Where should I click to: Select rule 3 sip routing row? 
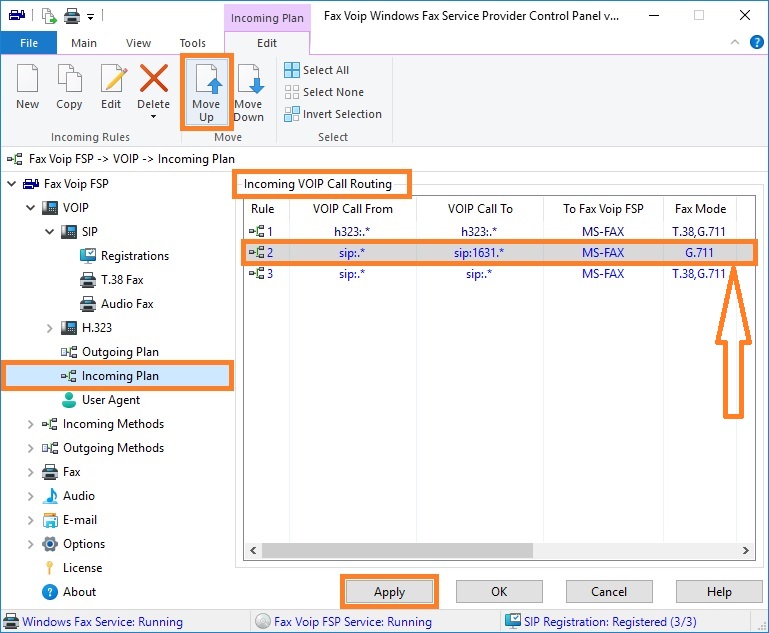[499, 274]
